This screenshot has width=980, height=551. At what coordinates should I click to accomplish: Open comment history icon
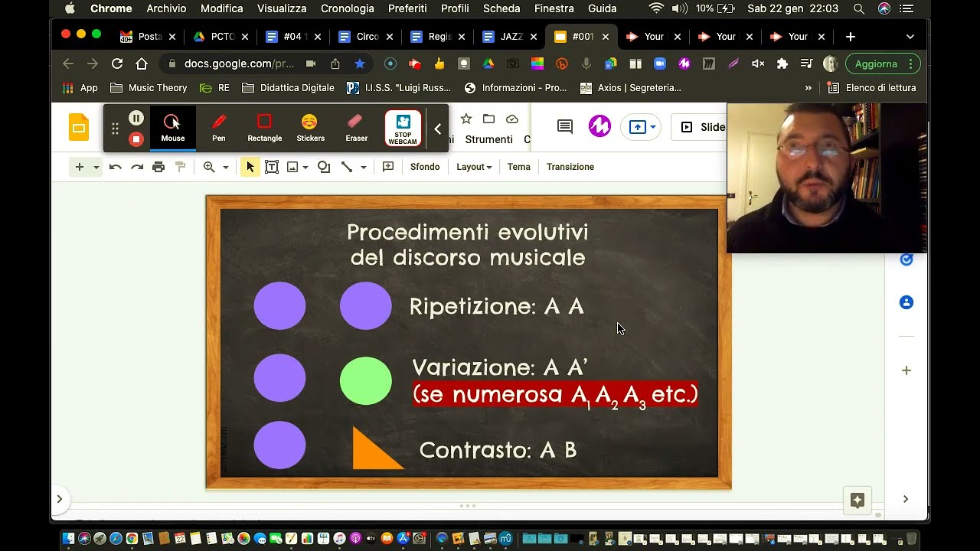tap(565, 127)
